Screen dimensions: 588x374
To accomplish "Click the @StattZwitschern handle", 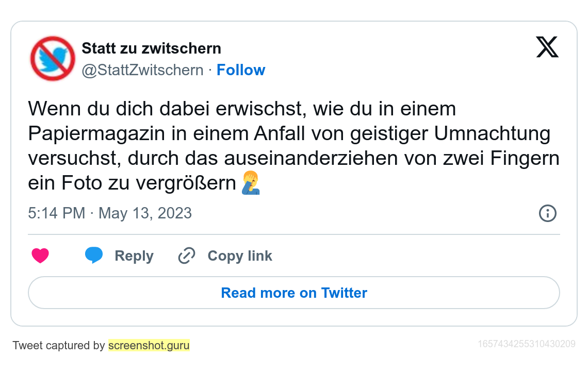I will click(142, 70).
